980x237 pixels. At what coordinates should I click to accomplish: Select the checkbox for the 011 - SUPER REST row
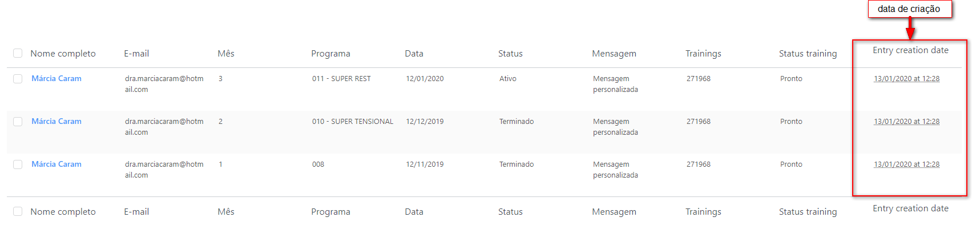[x=18, y=79]
